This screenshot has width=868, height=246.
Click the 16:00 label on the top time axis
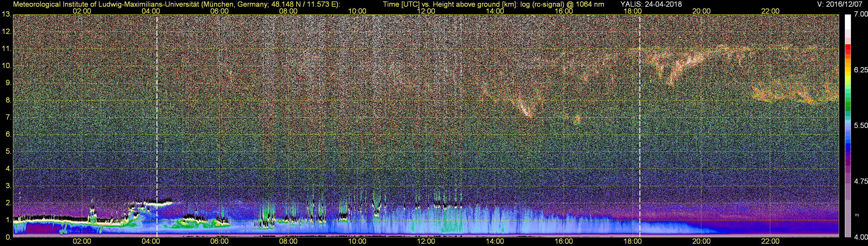pyautogui.click(x=564, y=11)
